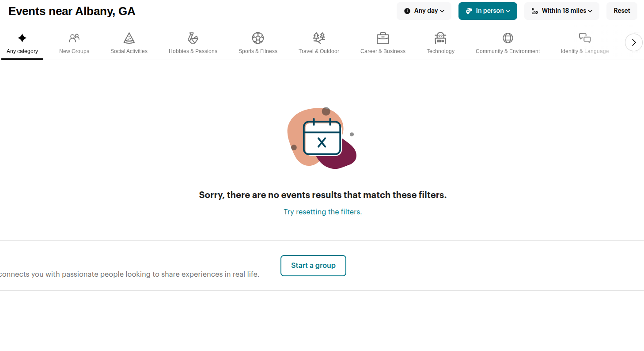Click the Events near Albany, GA heading

pos(72,11)
